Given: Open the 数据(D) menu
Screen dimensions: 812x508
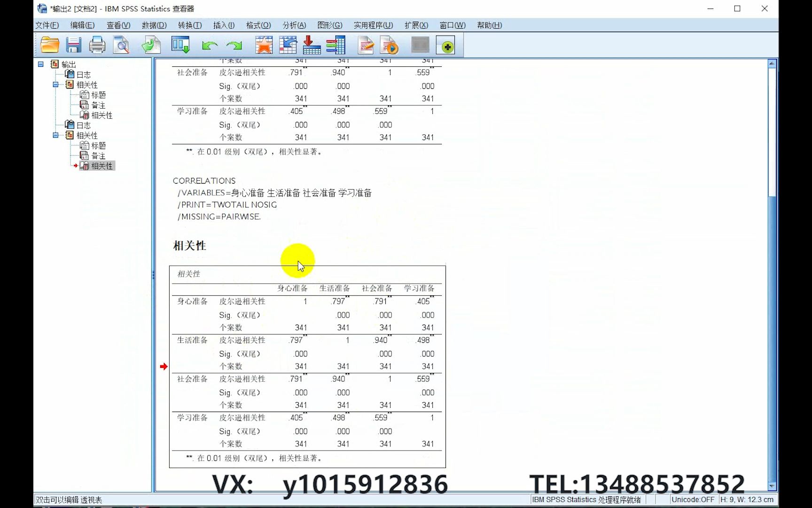Looking at the screenshot, I should pos(154,25).
